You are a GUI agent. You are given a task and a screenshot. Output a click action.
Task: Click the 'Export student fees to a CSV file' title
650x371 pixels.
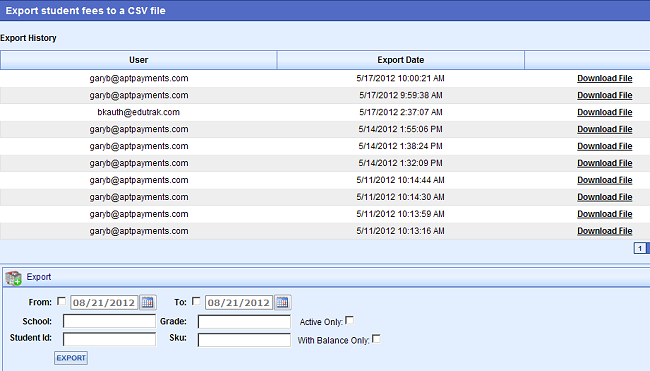[x=85, y=11]
